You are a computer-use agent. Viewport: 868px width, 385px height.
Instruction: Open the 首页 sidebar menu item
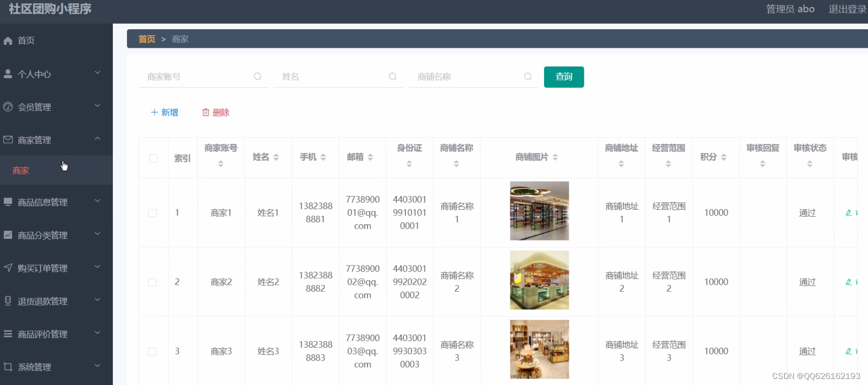[x=56, y=41]
